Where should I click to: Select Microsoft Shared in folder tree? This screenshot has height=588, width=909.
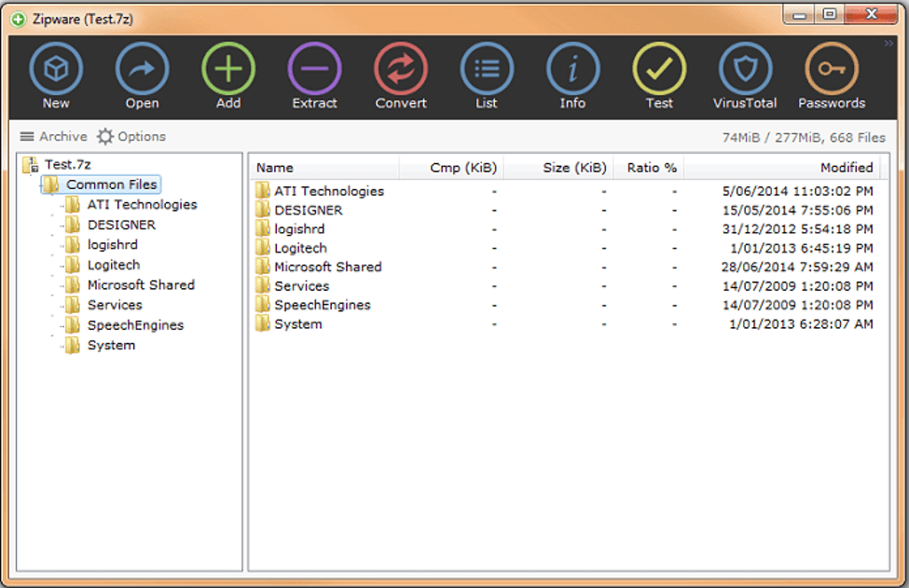coord(140,285)
